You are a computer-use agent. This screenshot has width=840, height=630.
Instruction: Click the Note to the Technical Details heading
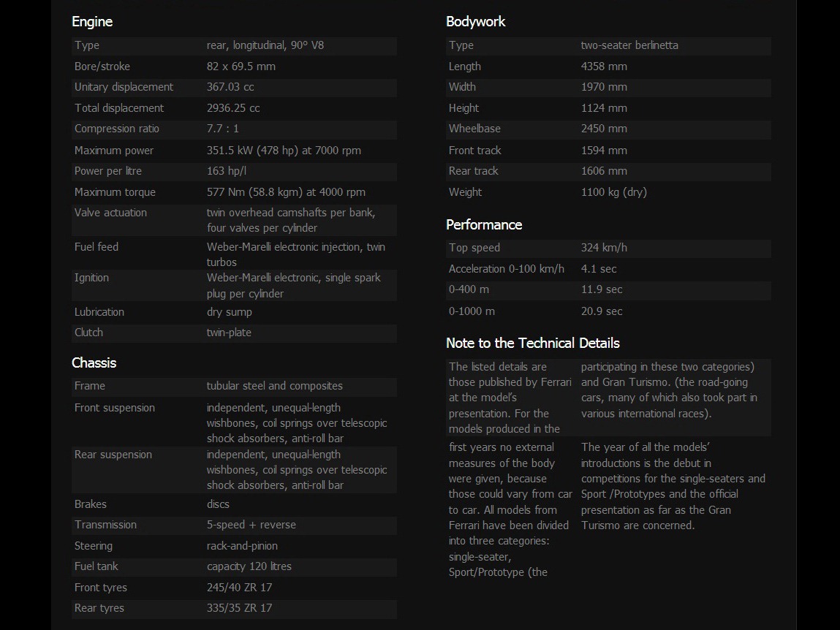(x=532, y=344)
